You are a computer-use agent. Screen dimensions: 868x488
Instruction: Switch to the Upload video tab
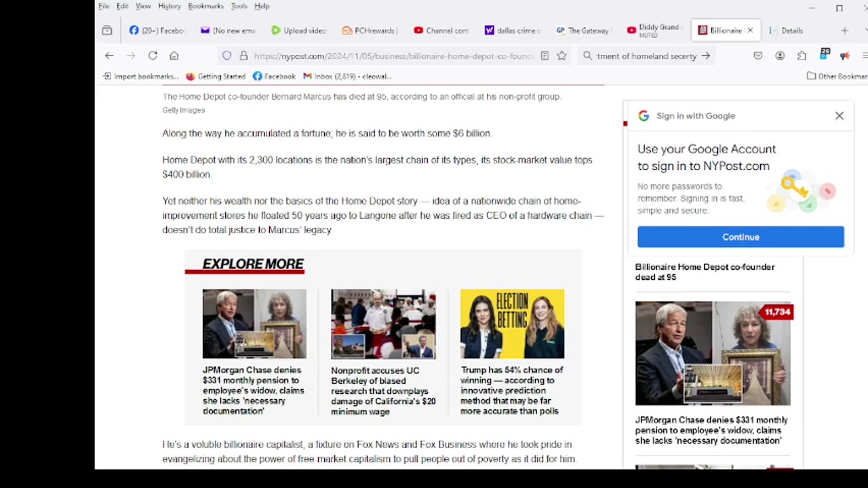coord(298,30)
